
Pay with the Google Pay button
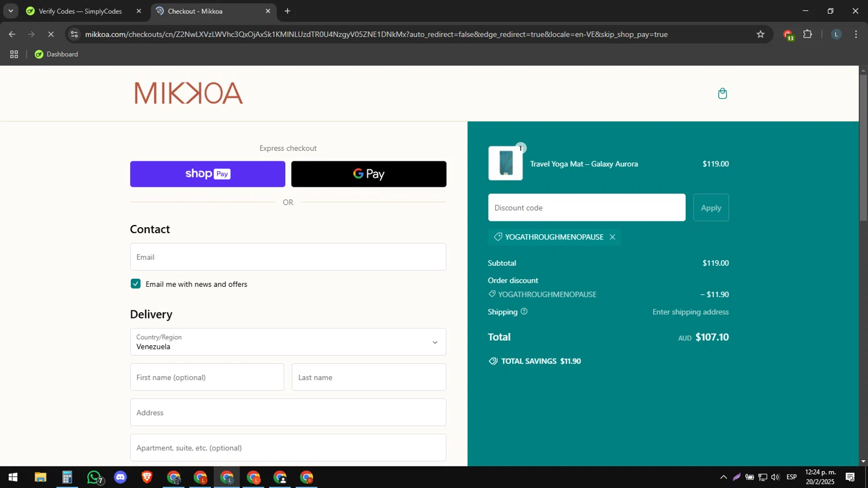369,174
